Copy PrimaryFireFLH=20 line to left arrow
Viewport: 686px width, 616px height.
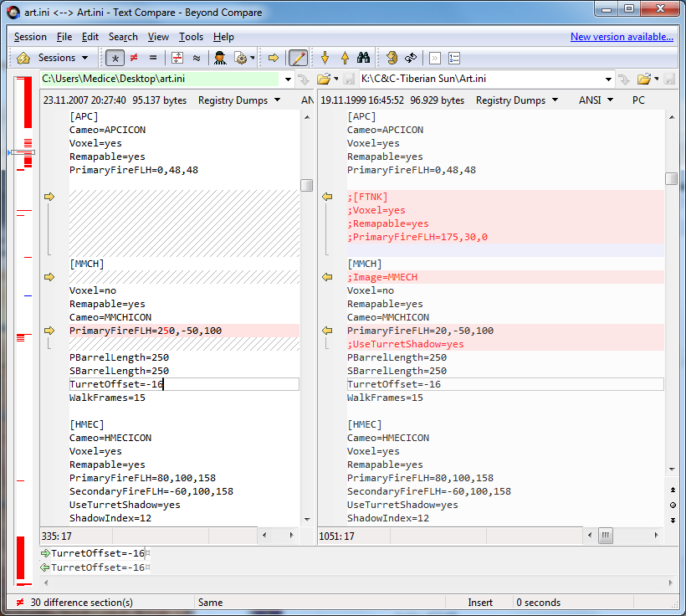(x=327, y=331)
